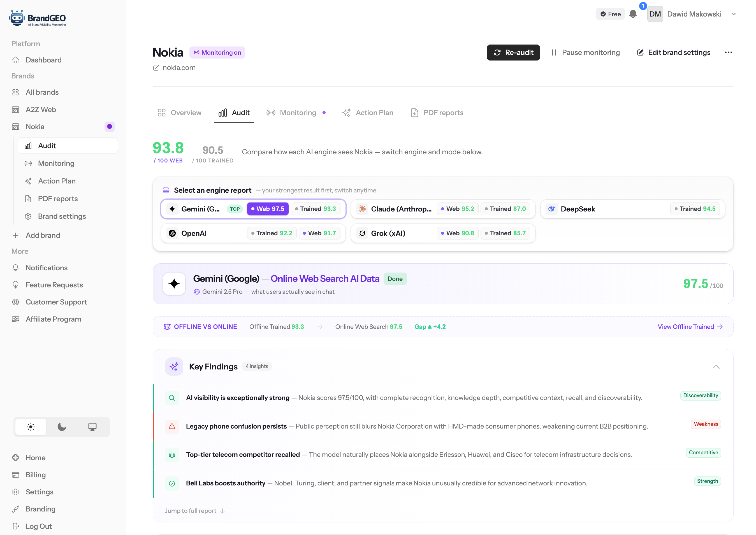Image resolution: width=756 pixels, height=535 pixels.
Task: Click the Log Out icon
Action: tap(15, 526)
